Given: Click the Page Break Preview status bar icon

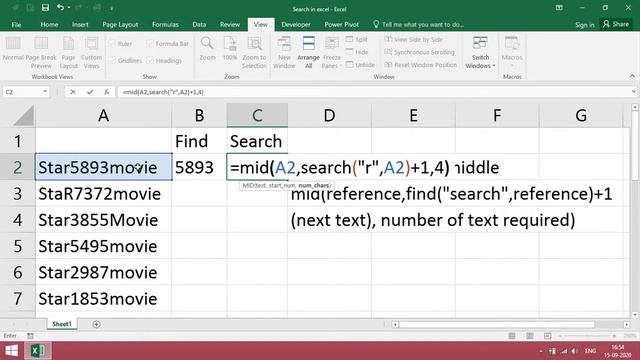Looking at the screenshot, I should coord(547,336).
